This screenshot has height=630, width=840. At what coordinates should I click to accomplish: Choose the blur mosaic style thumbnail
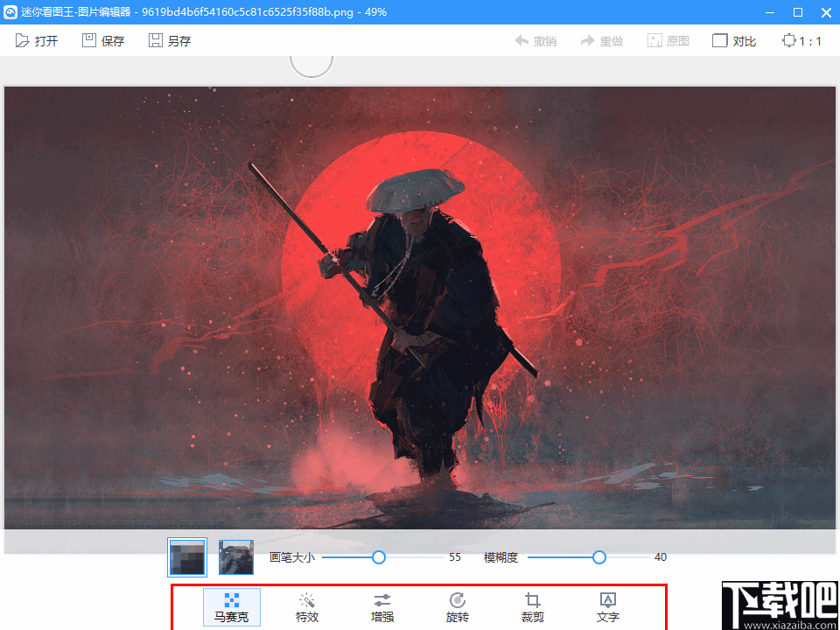(x=235, y=557)
